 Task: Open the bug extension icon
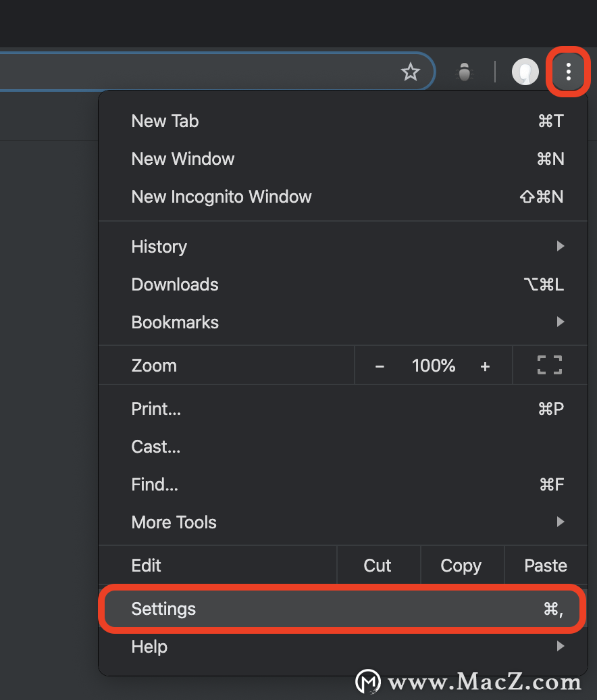tap(465, 72)
